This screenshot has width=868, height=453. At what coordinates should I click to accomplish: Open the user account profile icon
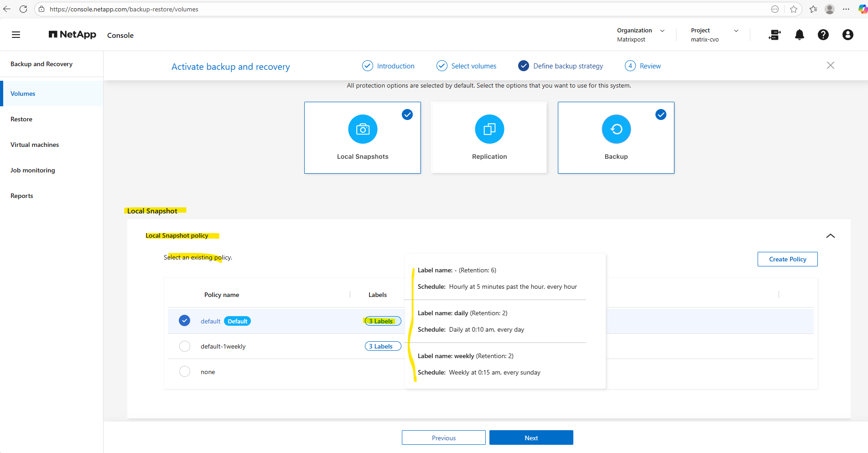(847, 35)
